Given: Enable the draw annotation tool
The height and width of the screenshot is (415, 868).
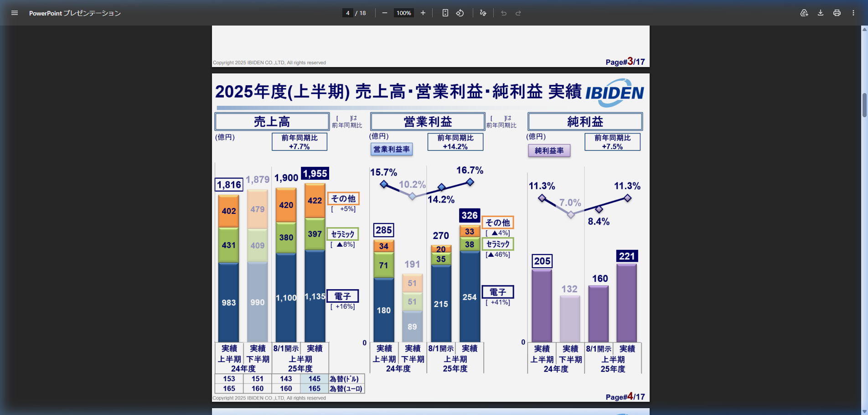Looking at the screenshot, I should [x=483, y=13].
